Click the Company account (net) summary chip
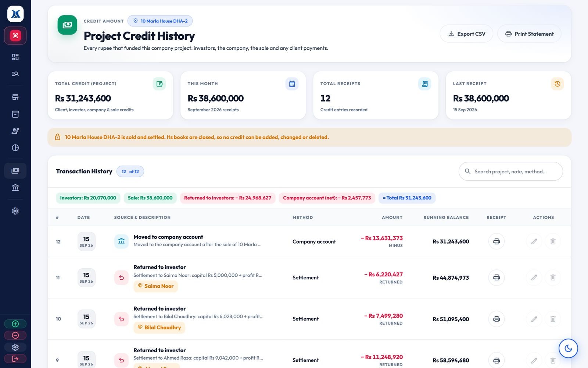The width and height of the screenshot is (588, 368). (x=327, y=198)
